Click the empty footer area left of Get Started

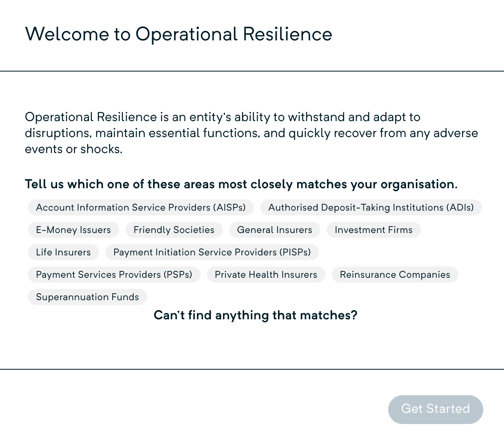click(x=192, y=409)
